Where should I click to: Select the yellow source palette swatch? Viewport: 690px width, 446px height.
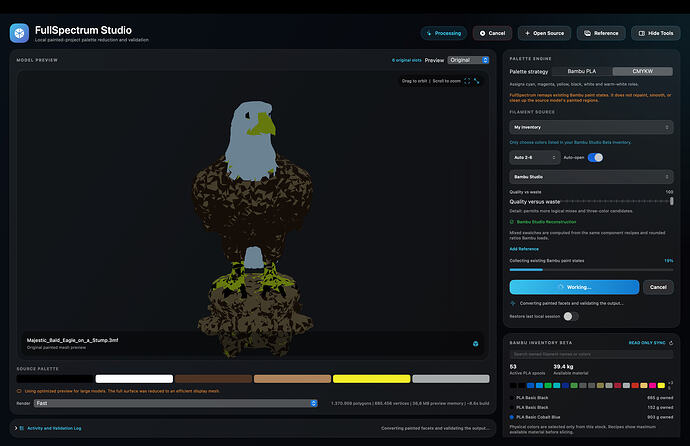(x=371, y=379)
